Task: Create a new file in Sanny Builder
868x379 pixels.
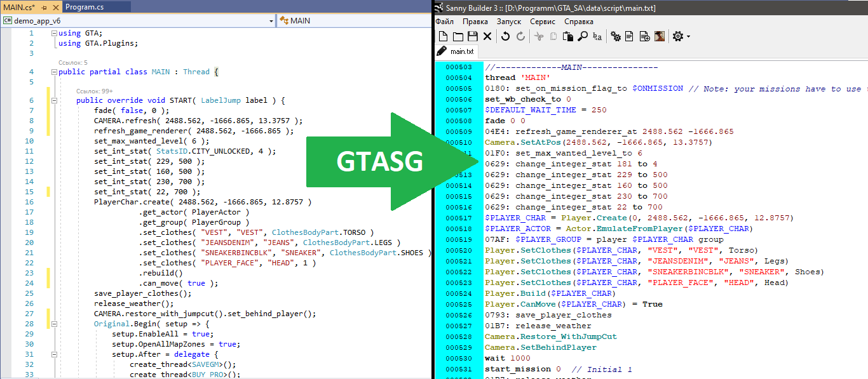Action: pyautogui.click(x=444, y=36)
